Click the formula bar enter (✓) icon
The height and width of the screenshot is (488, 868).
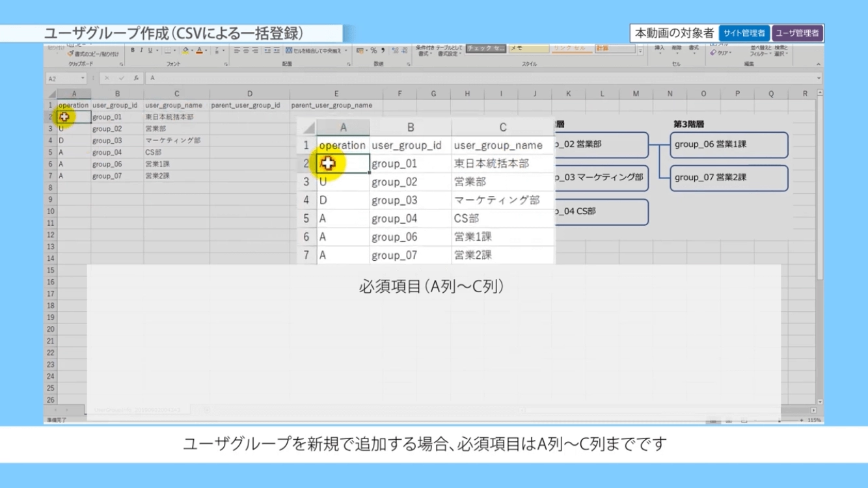click(x=122, y=79)
